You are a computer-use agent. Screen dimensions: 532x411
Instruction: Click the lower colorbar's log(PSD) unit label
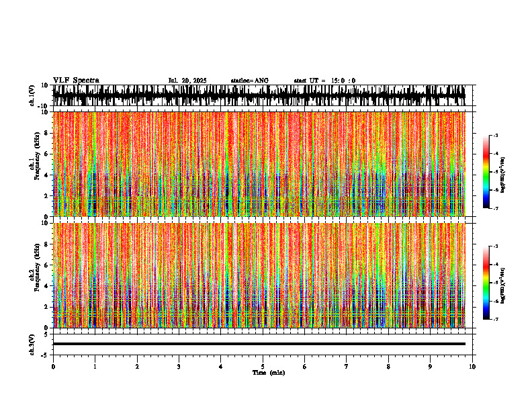tap(503, 285)
